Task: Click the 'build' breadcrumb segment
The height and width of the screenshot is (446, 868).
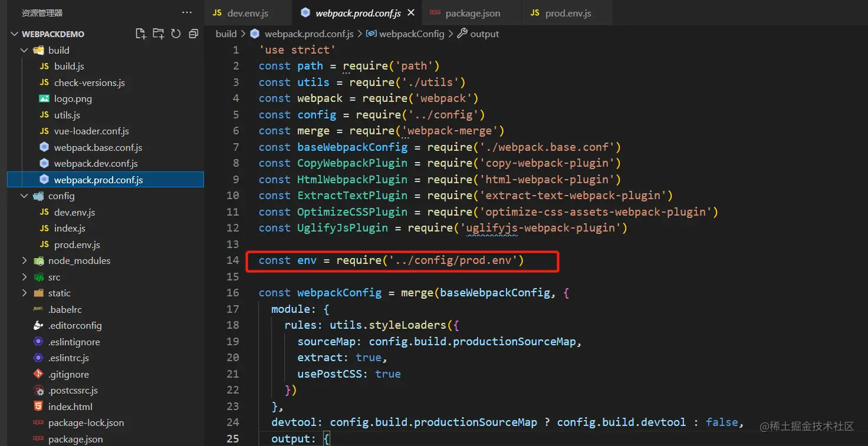Action: click(x=226, y=34)
